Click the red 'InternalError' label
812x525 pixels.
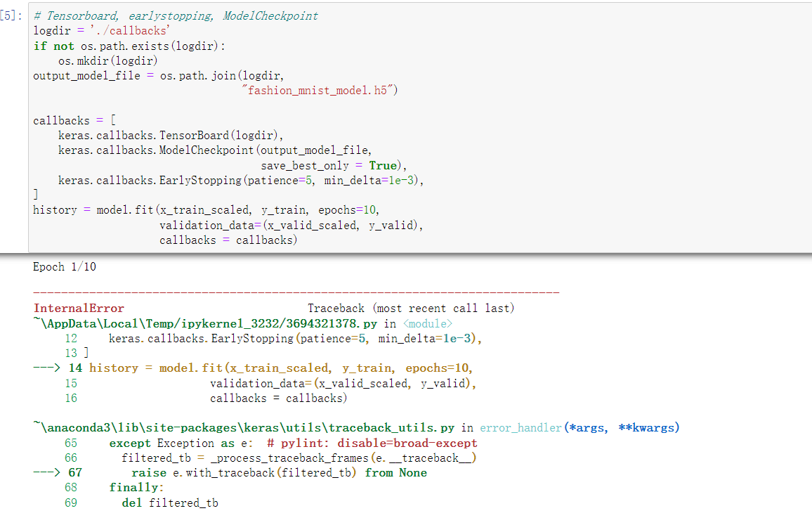click(79, 309)
